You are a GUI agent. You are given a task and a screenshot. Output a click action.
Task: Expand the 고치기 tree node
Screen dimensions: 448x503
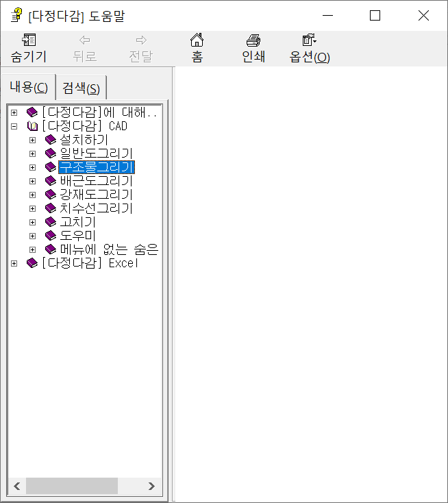[x=32, y=222]
